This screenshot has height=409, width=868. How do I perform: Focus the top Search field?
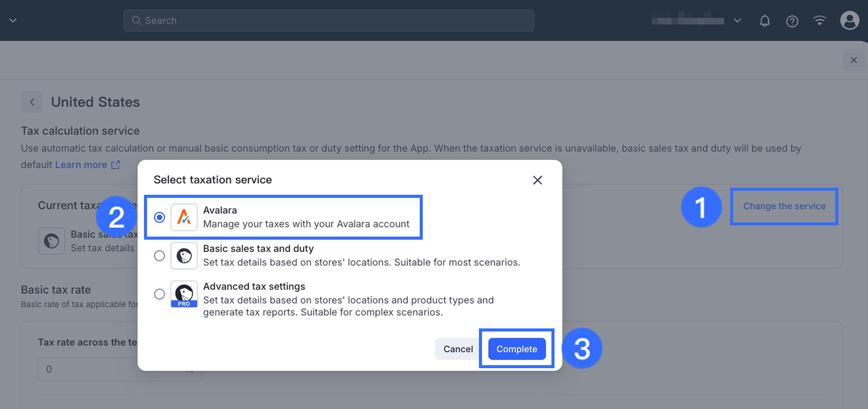(x=328, y=20)
